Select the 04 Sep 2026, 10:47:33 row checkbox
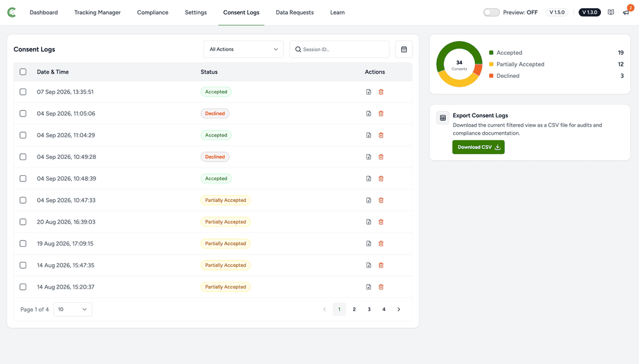This screenshot has width=639, height=364. [x=23, y=200]
